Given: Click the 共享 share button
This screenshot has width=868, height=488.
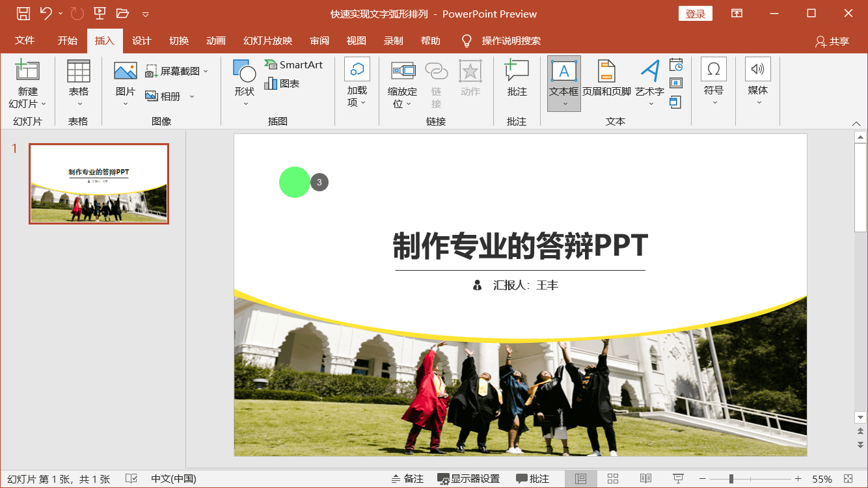Looking at the screenshot, I should pos(832,41).
